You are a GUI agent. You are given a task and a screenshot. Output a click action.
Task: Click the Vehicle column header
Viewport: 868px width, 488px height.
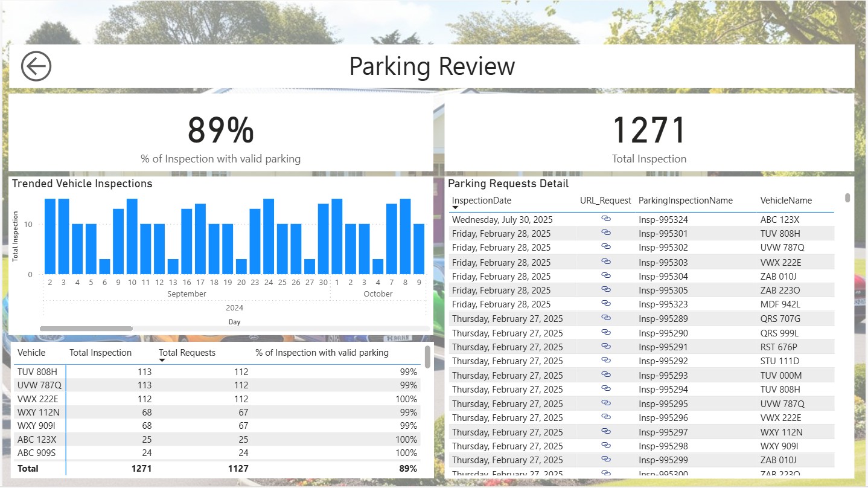31,353
